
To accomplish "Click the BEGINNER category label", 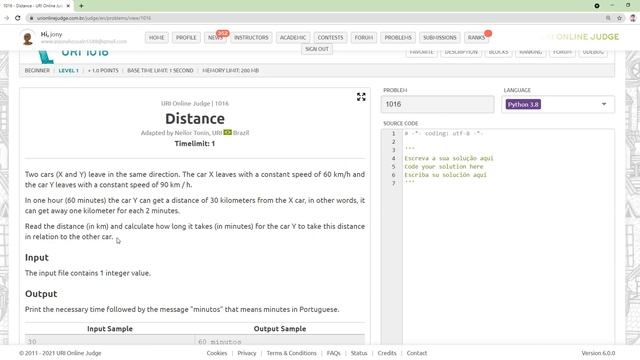I will [37, 71].
